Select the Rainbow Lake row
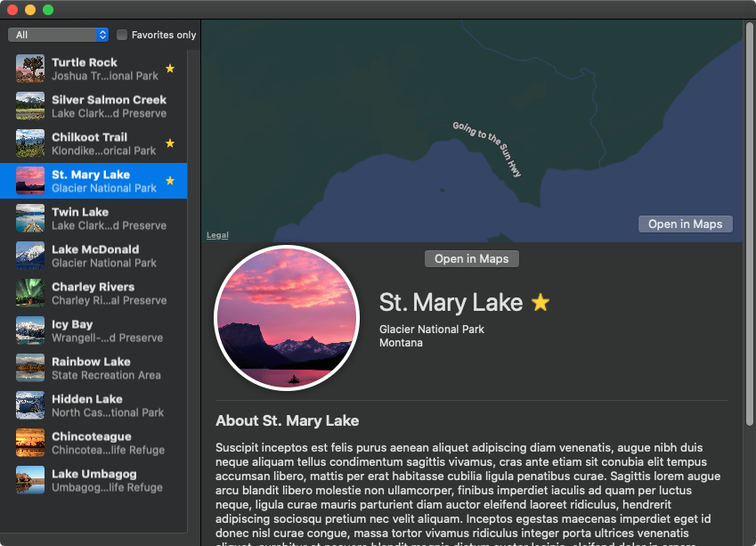 point(93,368)
